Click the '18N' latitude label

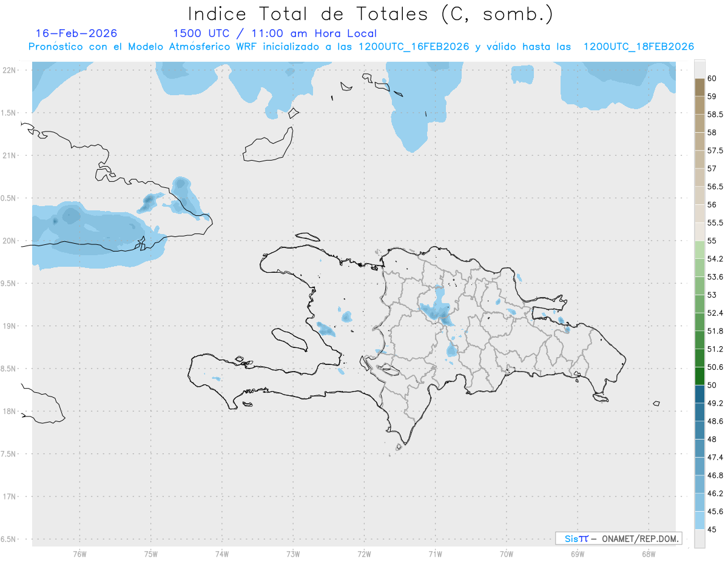(10, 411)
